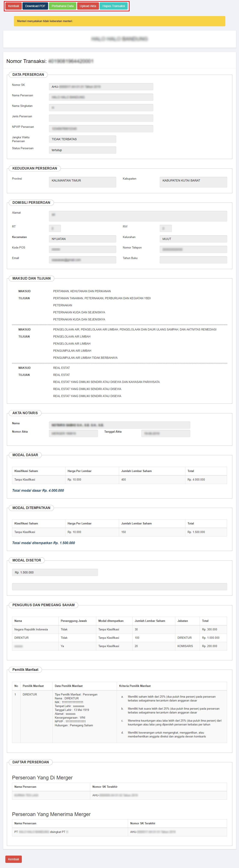Click the top Kembali button
The width and height of the screenshot is (239, 868).
click(x=13, y=6)
